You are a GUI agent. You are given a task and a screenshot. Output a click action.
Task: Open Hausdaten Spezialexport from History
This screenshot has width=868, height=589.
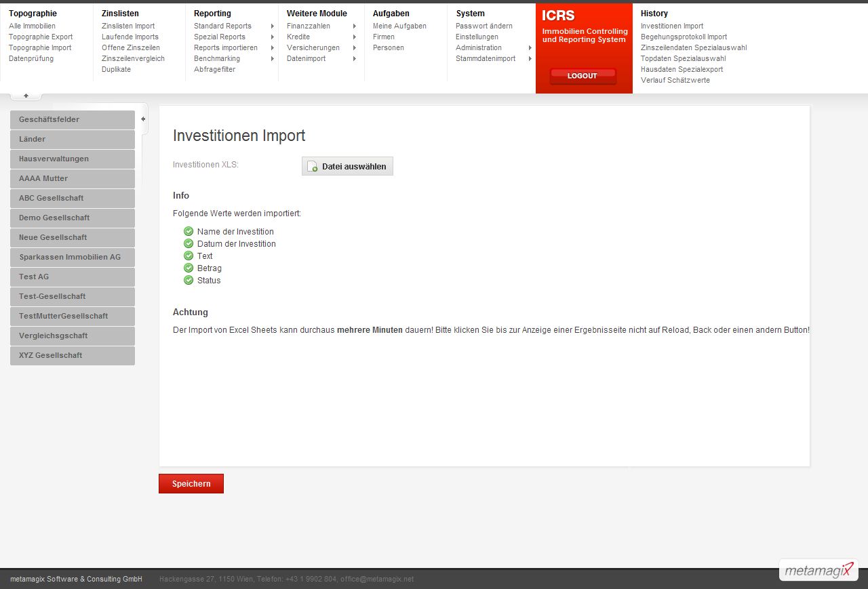682,70
